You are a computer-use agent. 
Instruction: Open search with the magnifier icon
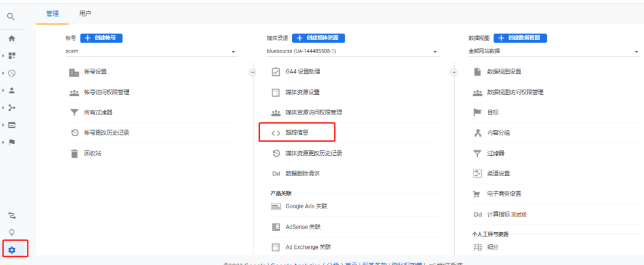(x=11, y=17)
